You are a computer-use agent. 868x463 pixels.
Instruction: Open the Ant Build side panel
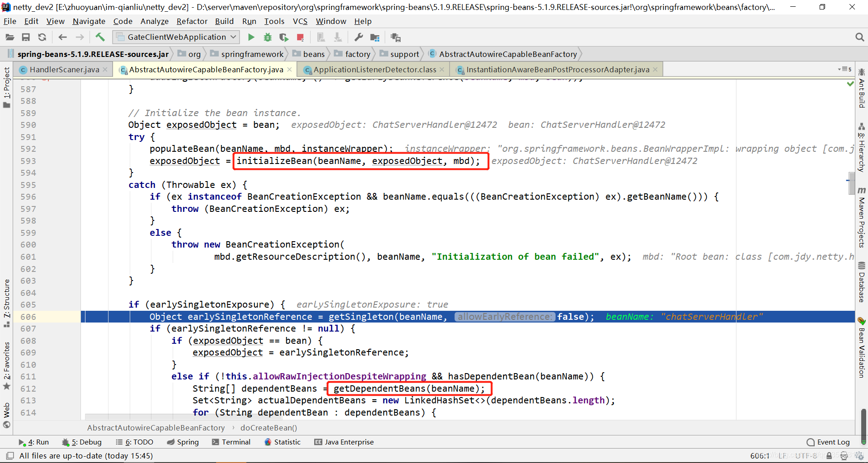click(x=862, y=88)
